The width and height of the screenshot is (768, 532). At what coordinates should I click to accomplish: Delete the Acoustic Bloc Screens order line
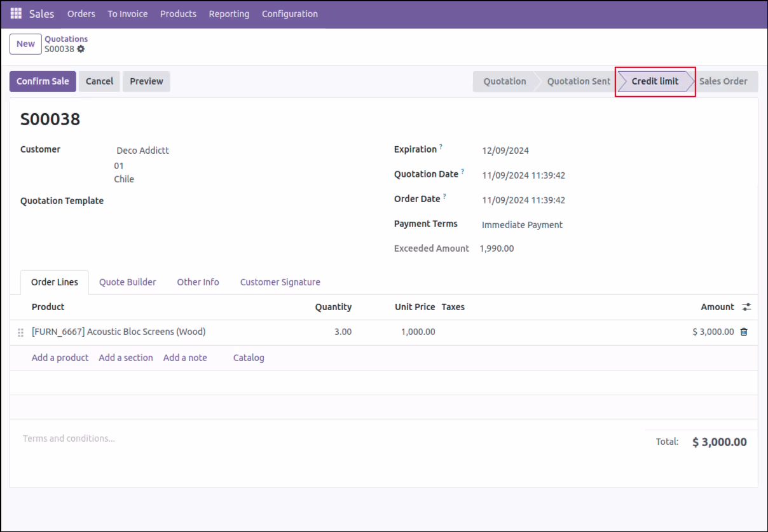[x=744, y=332]
